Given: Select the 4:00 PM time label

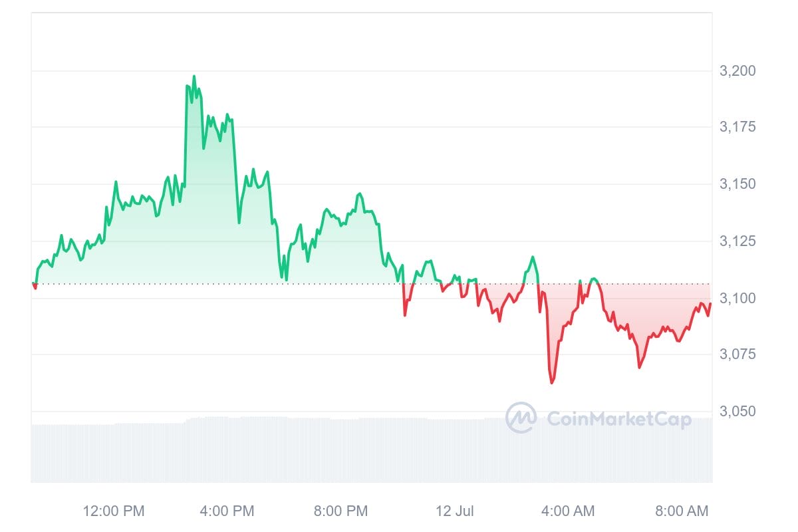Looking at the screenshot, I should pos(227,511).
